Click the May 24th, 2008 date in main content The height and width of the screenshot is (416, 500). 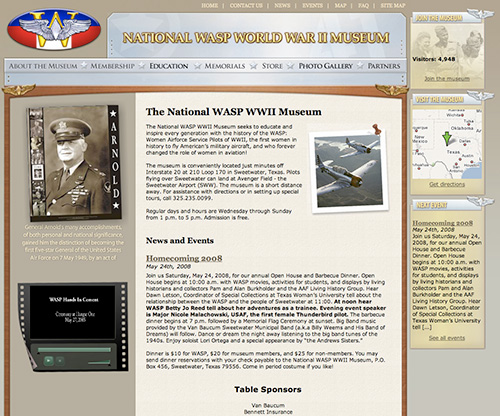168,266
